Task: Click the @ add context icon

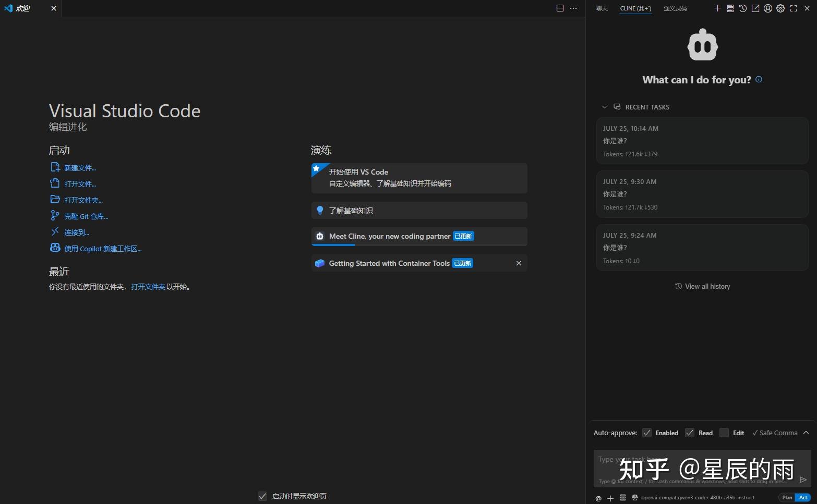Action: (x=598, y=498)
